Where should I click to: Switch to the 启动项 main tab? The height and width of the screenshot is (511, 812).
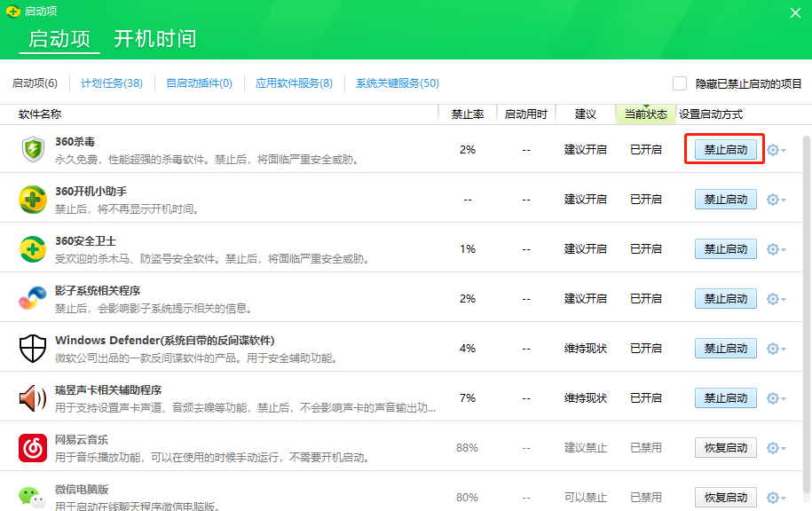tap(59, 39)
